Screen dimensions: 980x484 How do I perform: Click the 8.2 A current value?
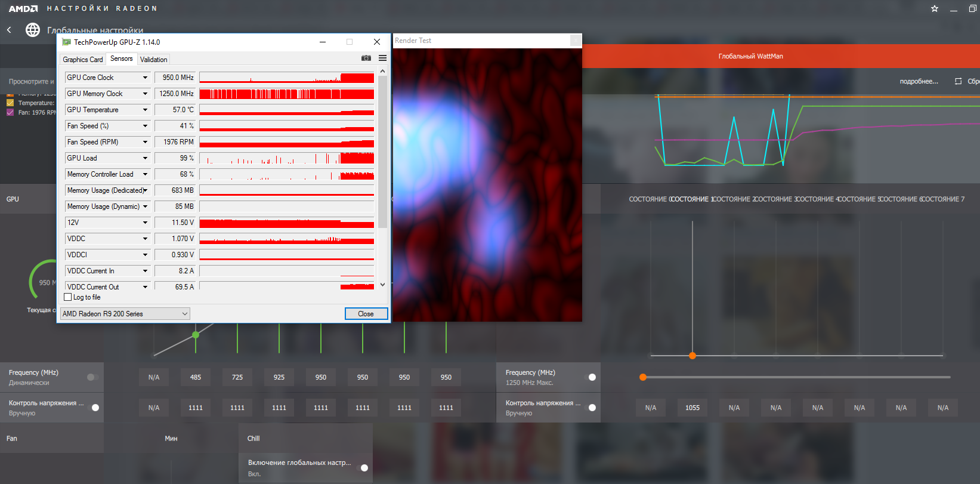tap(175, 271)
